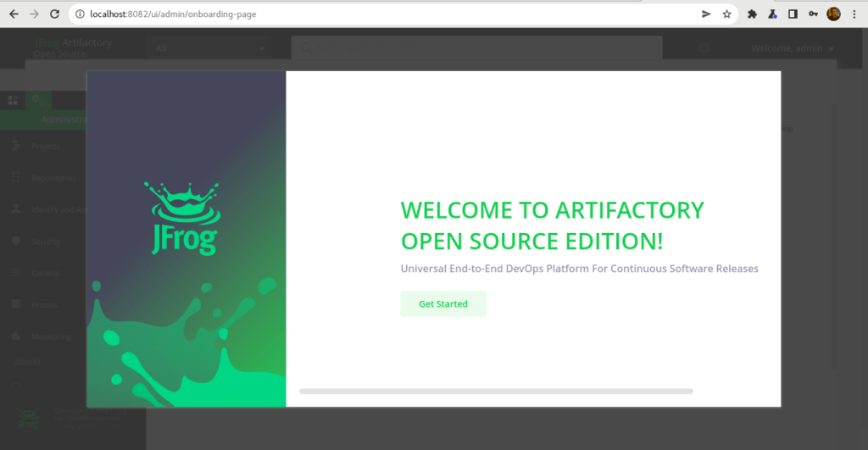Go back using browser back arrow
Image resolution: width=868 pixels, height=450 pixels.
(14, 14)
